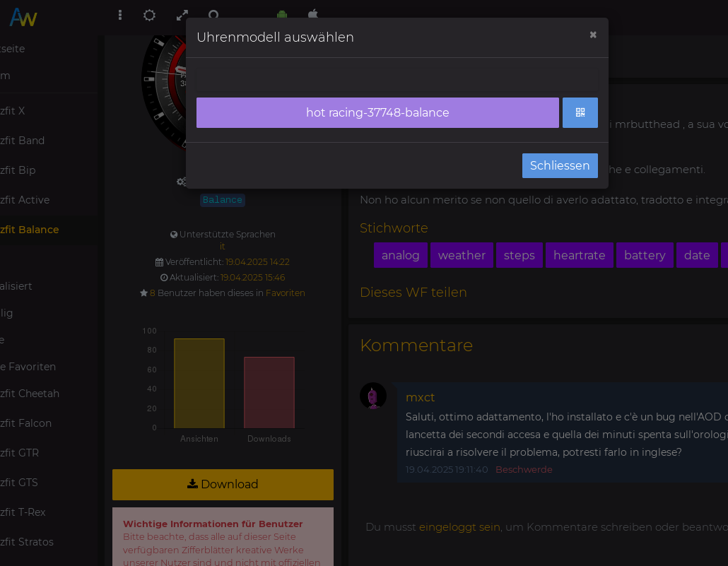Click the fullscreen expand icon
This screenshot has width=728, height=566.
182,15
